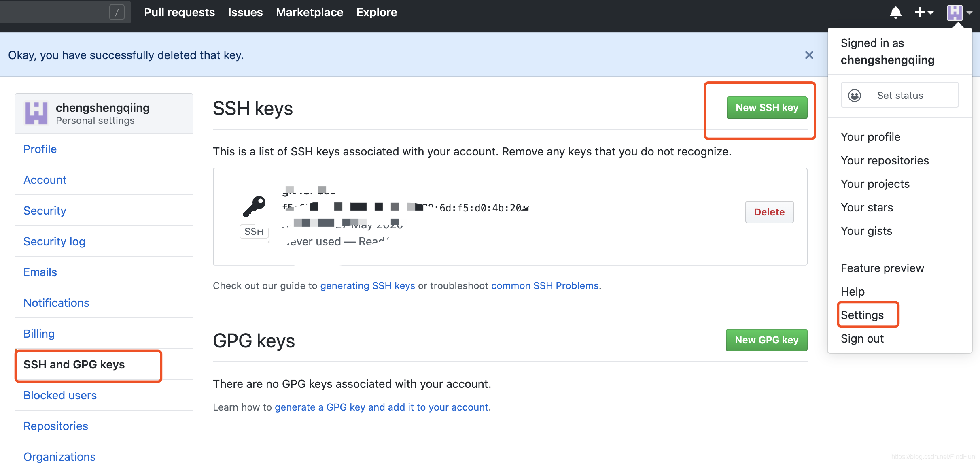The height and width of the screenshot is (464, 980).
Task: Click the black SSH key icon
Action: (254, 206)
